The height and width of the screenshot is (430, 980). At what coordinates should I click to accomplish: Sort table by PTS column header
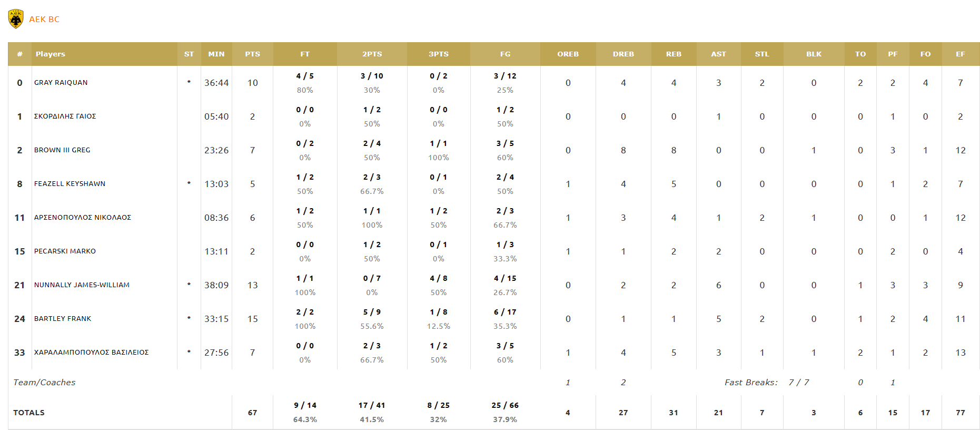252,54
